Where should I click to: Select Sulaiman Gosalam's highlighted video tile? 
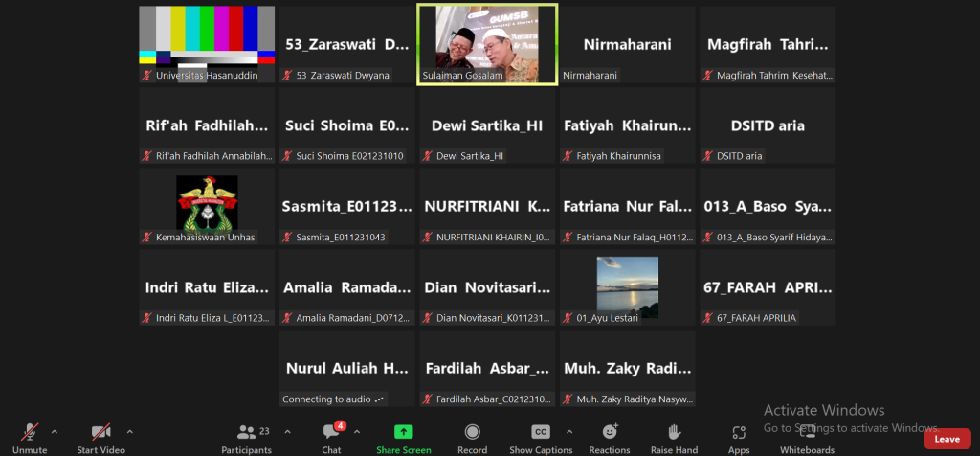(x=487, y=44)
